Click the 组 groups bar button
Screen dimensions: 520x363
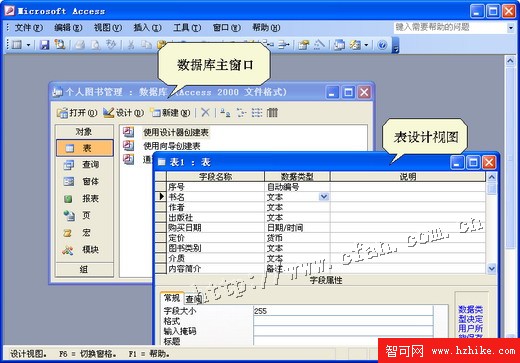[84, 269]
